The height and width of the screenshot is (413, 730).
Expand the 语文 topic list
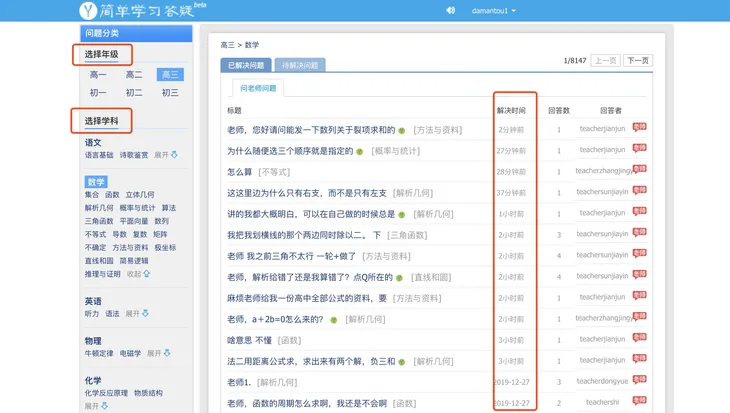pyautogui.click(x=166, y=155)
